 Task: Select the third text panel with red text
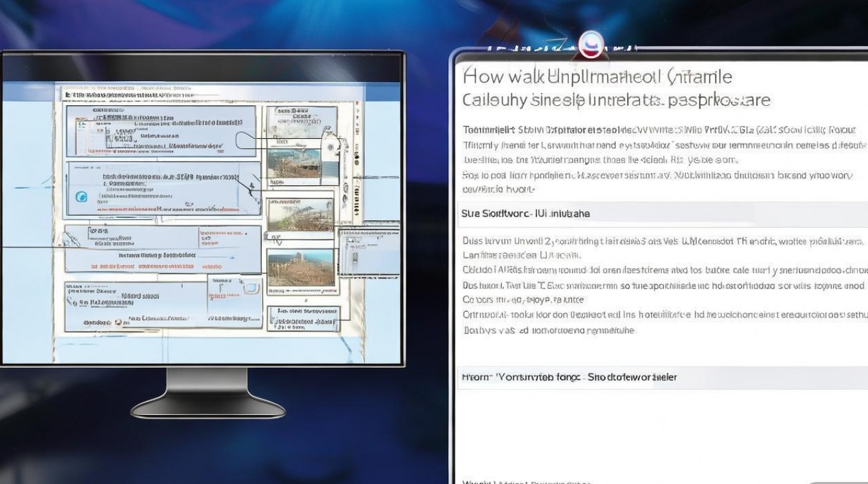pyautogui.click(x=163, y=249)
